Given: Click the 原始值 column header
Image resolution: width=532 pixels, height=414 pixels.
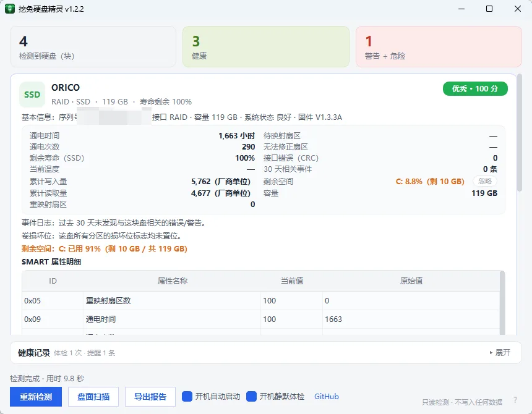Looking at the screenshot, I should click(x=411, y=281).
